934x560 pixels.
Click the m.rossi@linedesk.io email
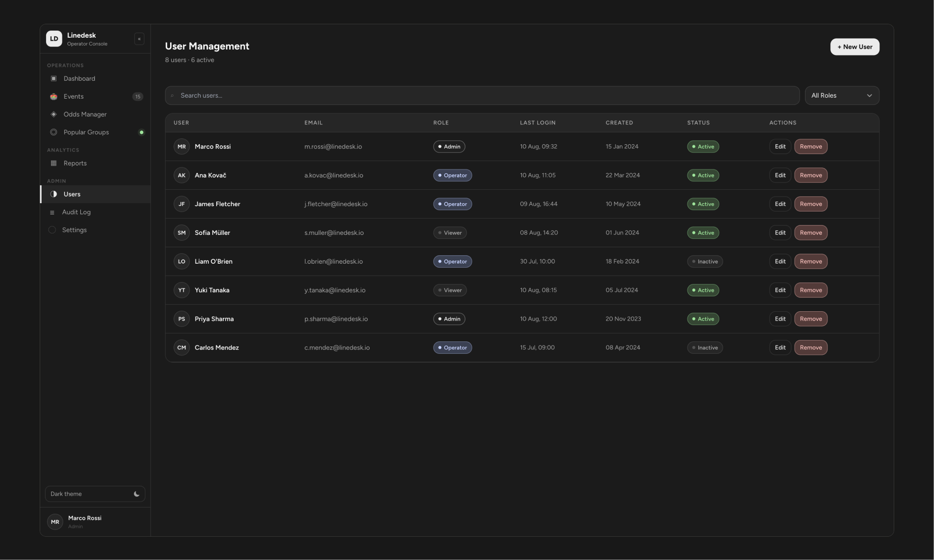click(x=333, y=147)
